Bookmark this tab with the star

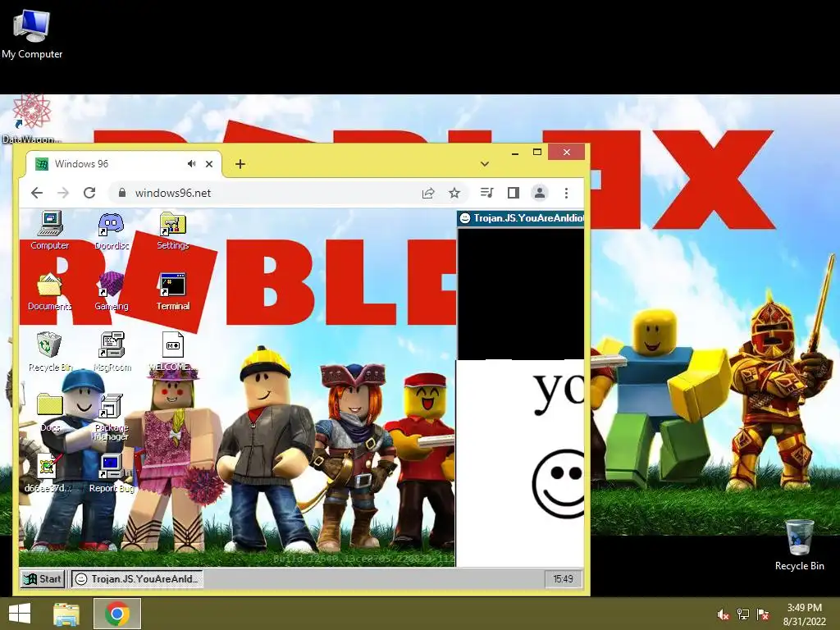pos(454,193)
